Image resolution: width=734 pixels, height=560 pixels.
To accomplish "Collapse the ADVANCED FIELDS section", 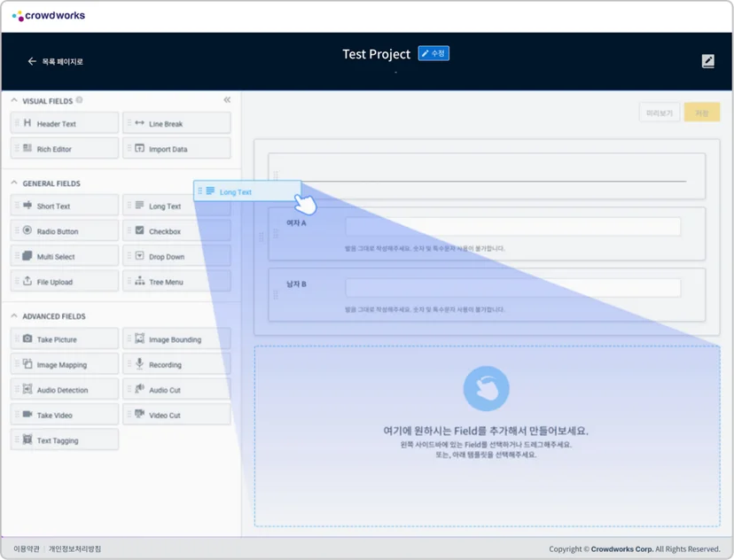I will (14, 315).
